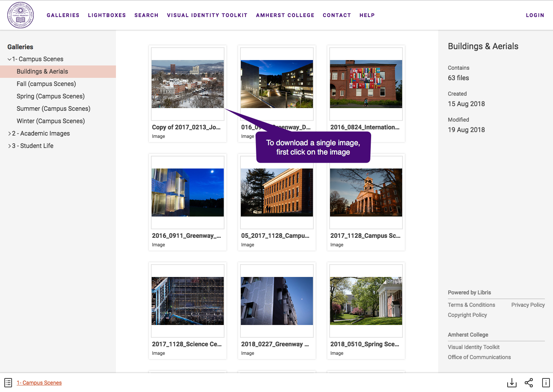The height and width of the screenshot is (392, 553).
Task: Click the 2018_0510_Spring Sce... title
Action: [365, 344]
